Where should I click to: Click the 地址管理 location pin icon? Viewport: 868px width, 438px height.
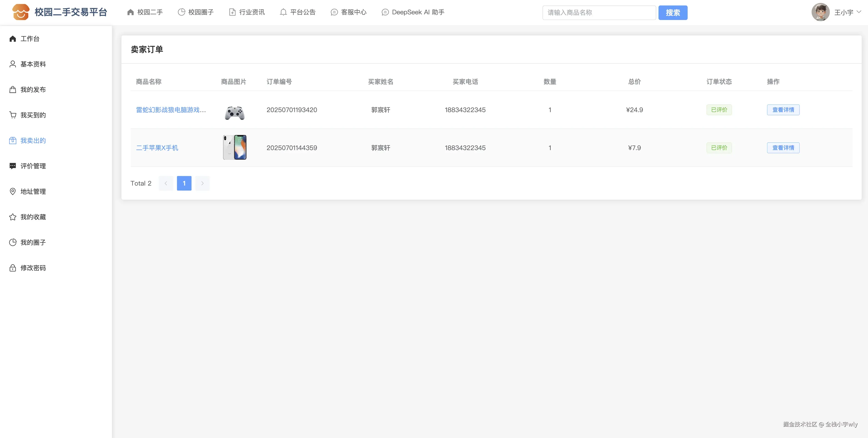[13, 191]
